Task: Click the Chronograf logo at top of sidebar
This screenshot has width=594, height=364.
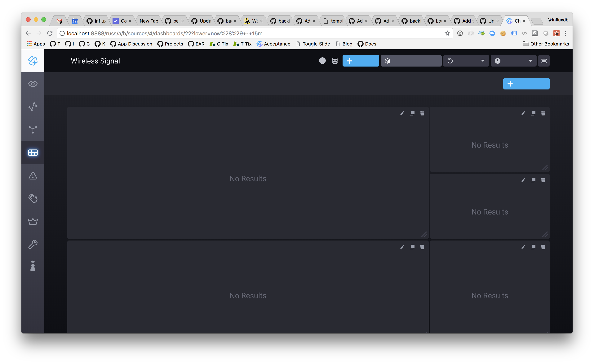Action: pos(33,61)
